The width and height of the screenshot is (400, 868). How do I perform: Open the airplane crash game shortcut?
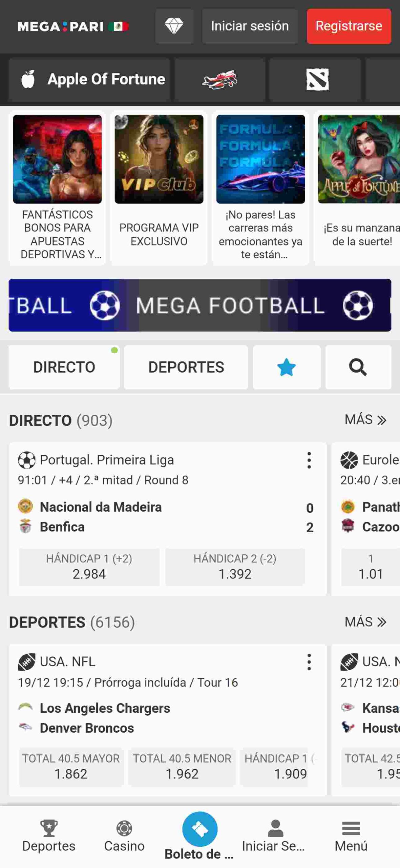pos(220,79)
